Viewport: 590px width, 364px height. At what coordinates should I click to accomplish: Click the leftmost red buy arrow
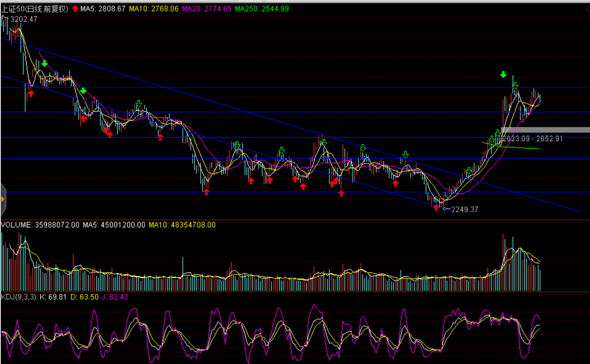coord(31,94)
